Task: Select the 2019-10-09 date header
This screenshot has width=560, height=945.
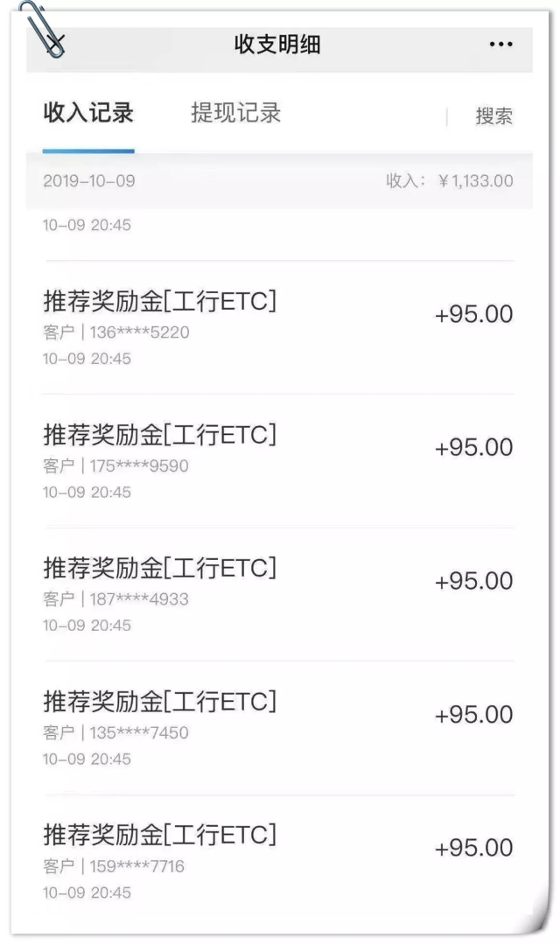Action: 89,181
